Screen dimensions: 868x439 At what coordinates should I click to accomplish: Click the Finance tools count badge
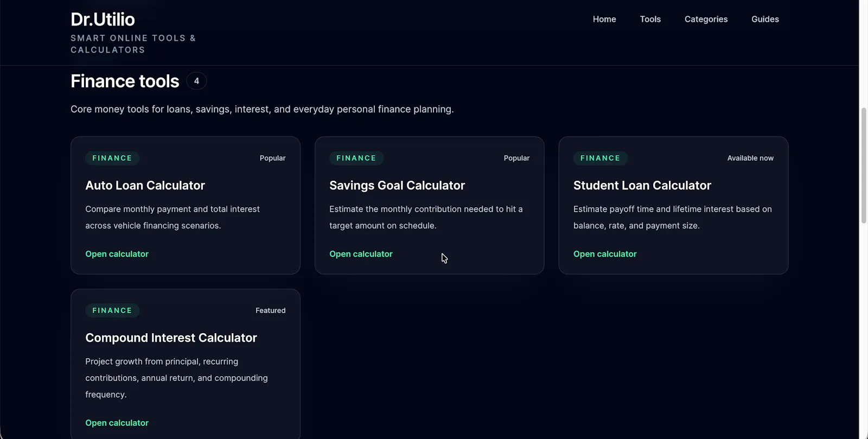pyautogui.click(x=196, y=81)
